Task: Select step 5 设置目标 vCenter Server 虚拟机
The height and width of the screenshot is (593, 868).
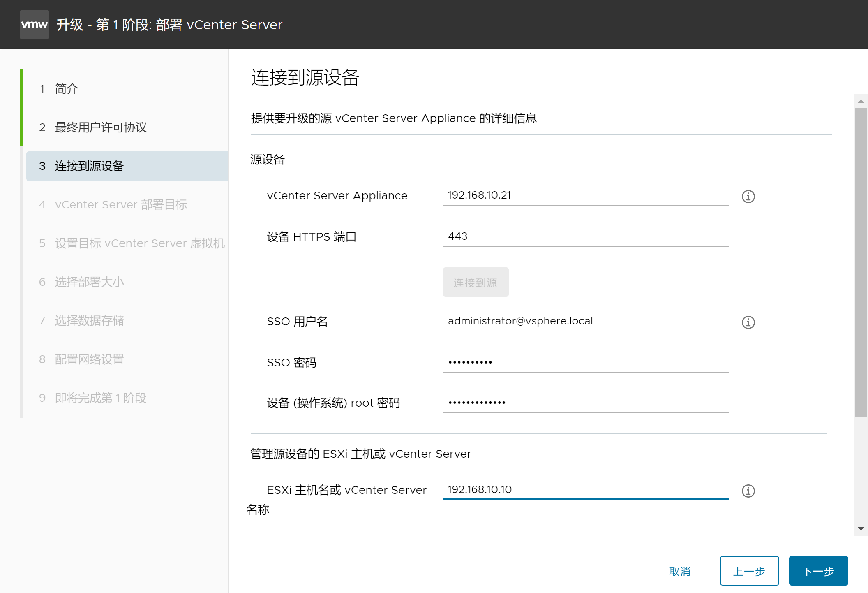Action: pos(127,243)
